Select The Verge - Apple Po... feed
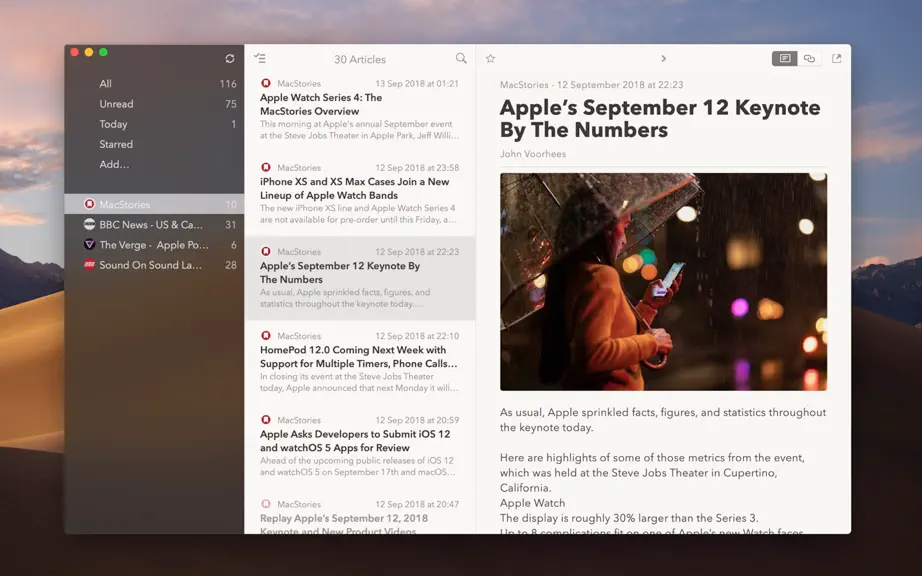 [x=154, y=245]
